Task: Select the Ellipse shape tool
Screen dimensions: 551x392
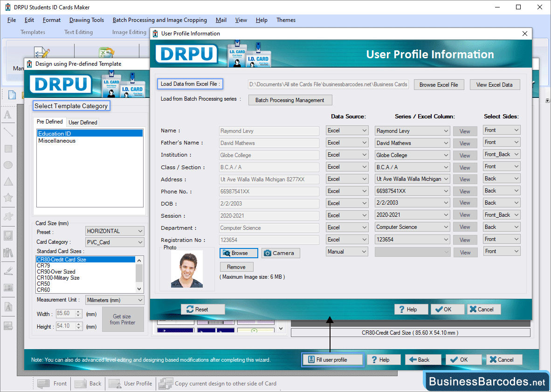Action: pyautogui.click(x=8, y=165)
